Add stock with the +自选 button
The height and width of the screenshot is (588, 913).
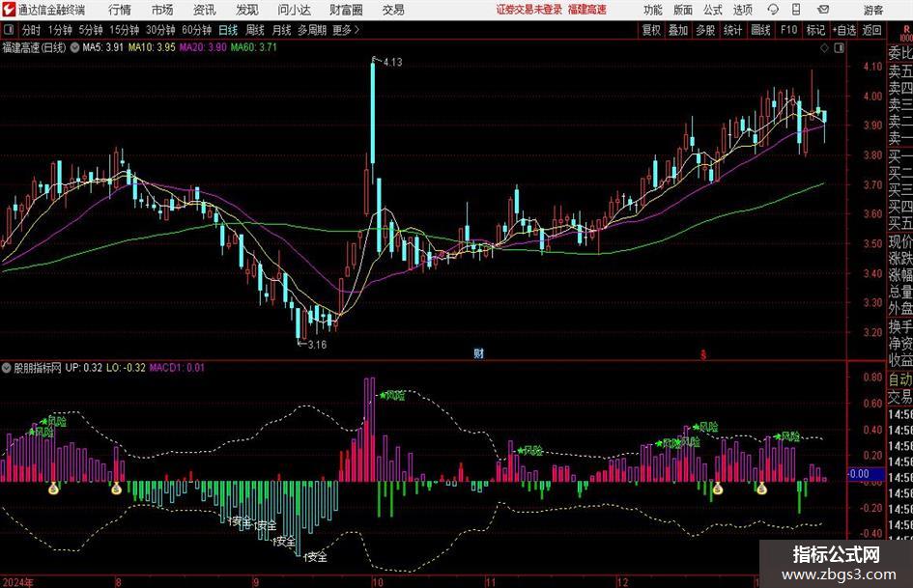tap(843, 30)
